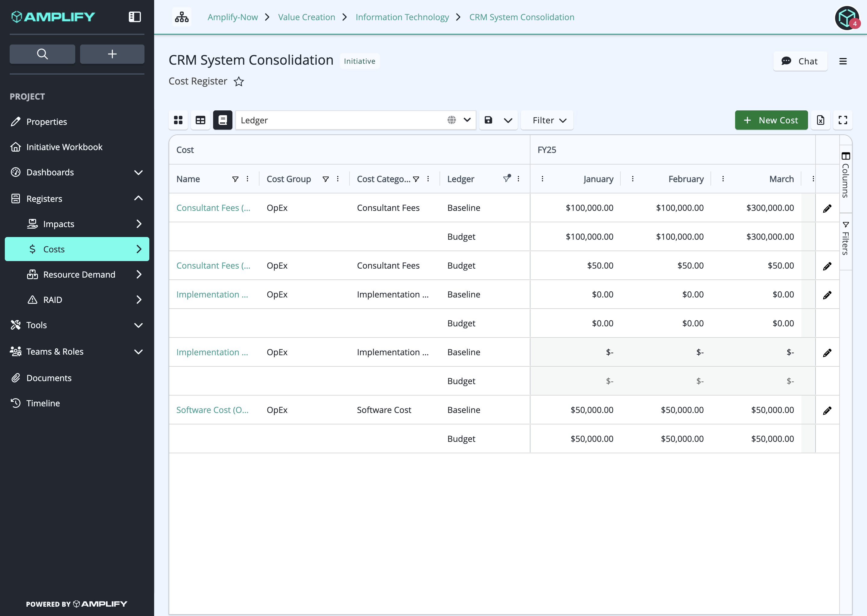Click the New Cost button
Viewport: 867px width, 616px height.
[x=771, y=120]
